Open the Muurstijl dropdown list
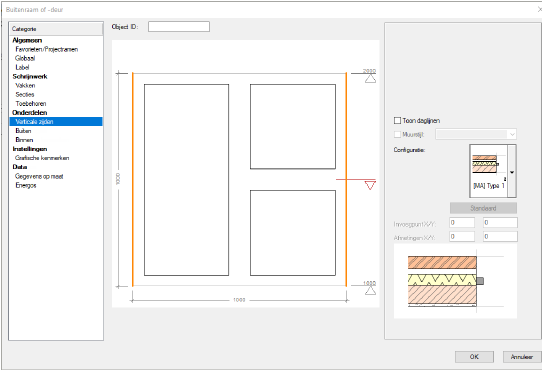Viewport: 542px width, 371px height. (x=476, y=134)
